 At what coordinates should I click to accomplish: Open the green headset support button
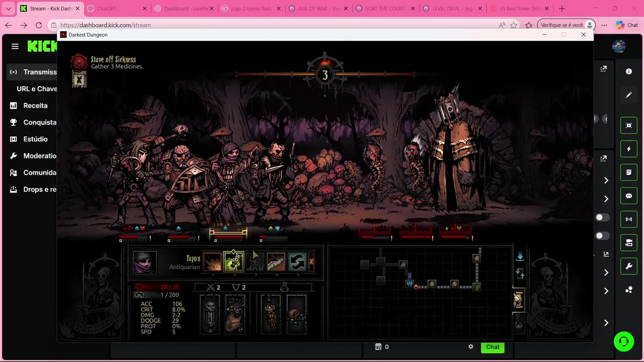tap(624, 342)
